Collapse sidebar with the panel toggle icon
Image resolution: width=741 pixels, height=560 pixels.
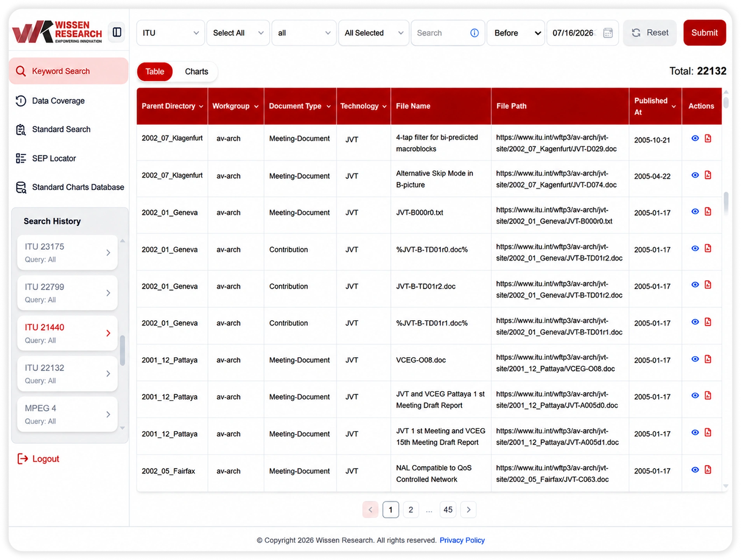click(117, 32)
